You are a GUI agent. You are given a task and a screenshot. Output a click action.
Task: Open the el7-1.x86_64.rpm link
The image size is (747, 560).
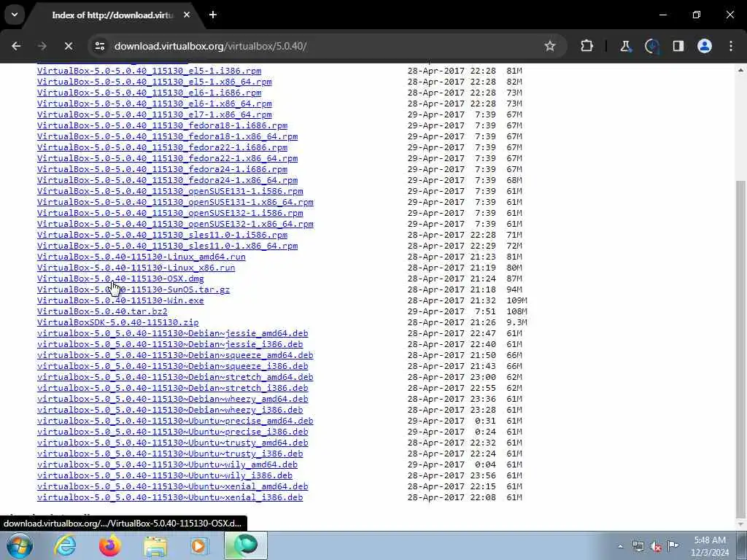(155, 114)
